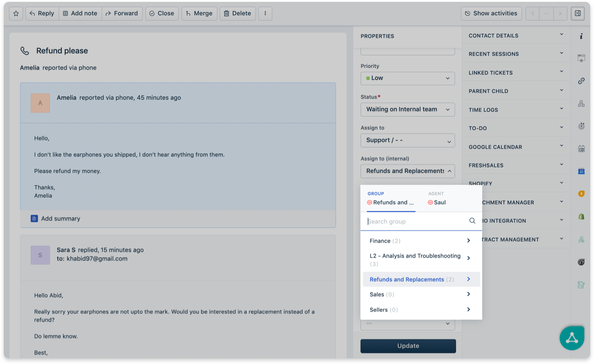Image resolution: width=594 pixels, height=364 pixels.
Task: Click Amelia's avatar in first message
Action: [x=40, y=103]
